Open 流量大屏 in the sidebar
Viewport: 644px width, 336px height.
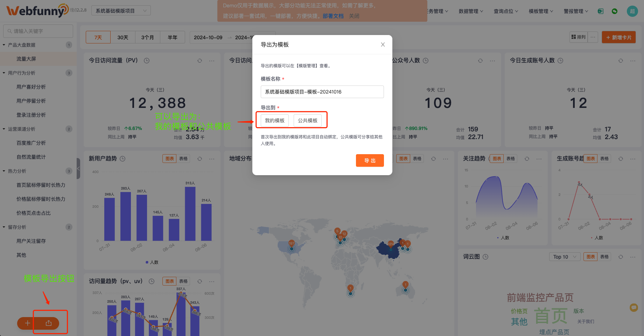(x=26, y=59)
